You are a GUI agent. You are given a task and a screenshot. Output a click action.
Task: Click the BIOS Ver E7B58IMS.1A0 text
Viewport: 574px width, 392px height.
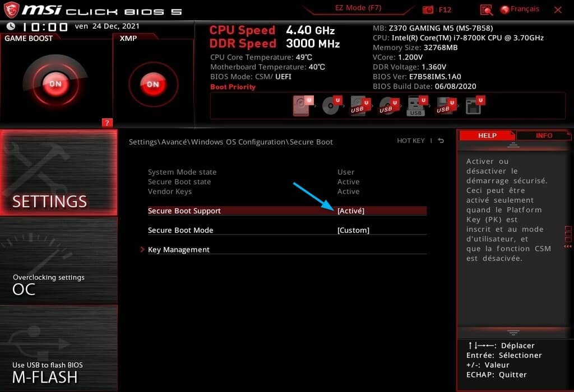(x=416, y=77)
